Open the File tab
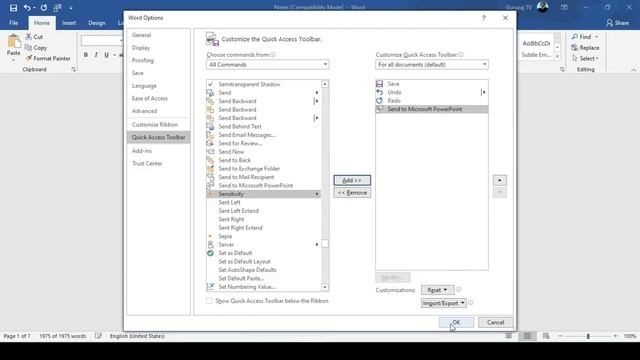The height and width of the screenshot is (360, 640). pyautogui.click(x=13, y=23)
